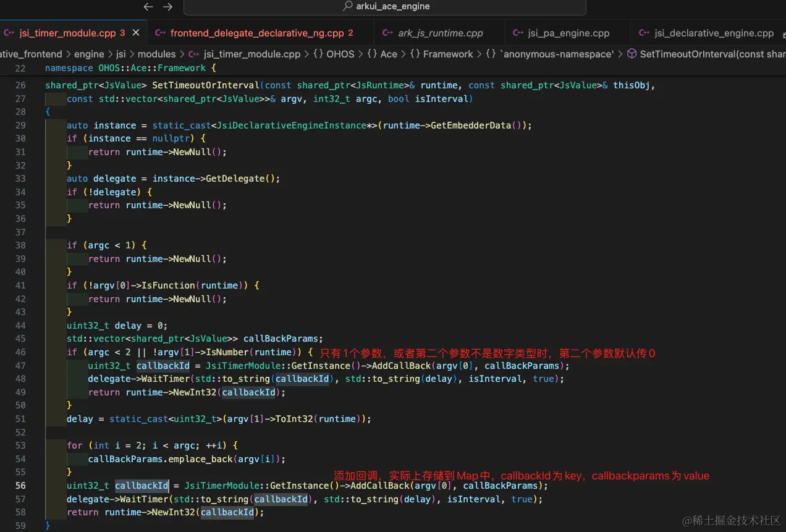
Task: Click 'nullptr' on line 30
Action: [x=171, y=138]
